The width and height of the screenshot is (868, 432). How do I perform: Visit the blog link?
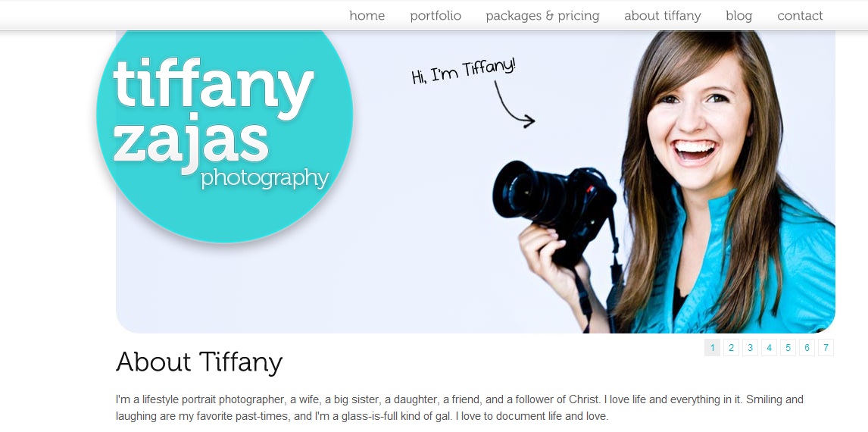point(738,15)
